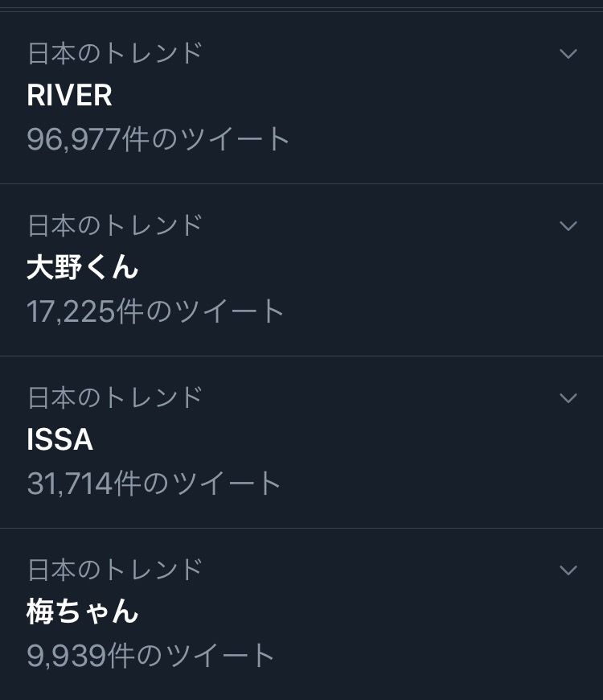This screenshot has height=700, width=603.
Task: Expand options chevron beside 梅ちゃん trend
Action: [568, 570]
